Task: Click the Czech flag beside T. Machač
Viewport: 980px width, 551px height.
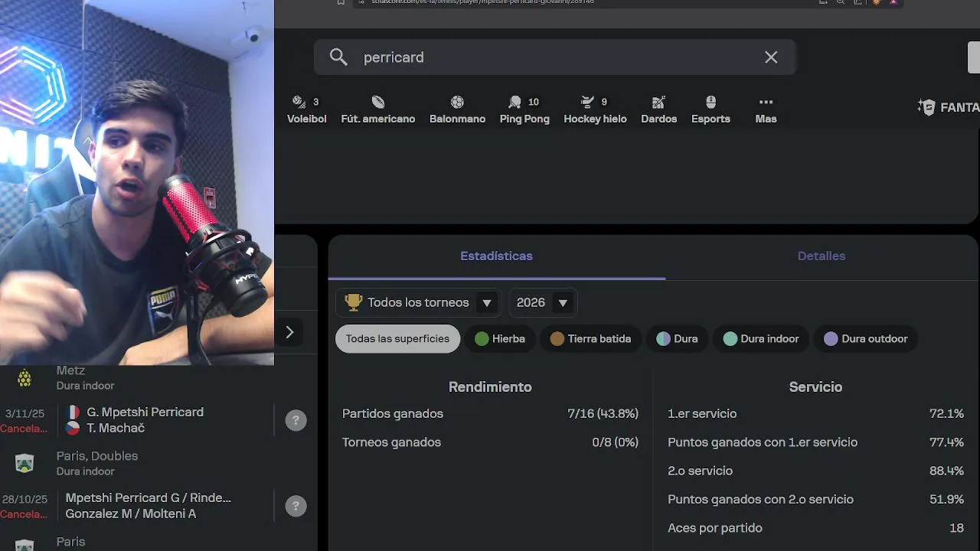Action: 73,429
